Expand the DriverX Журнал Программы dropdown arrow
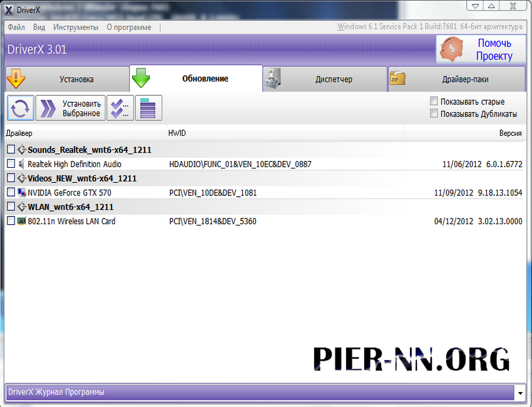This screenshot has height=407, width=532. (x=520, y=393)
